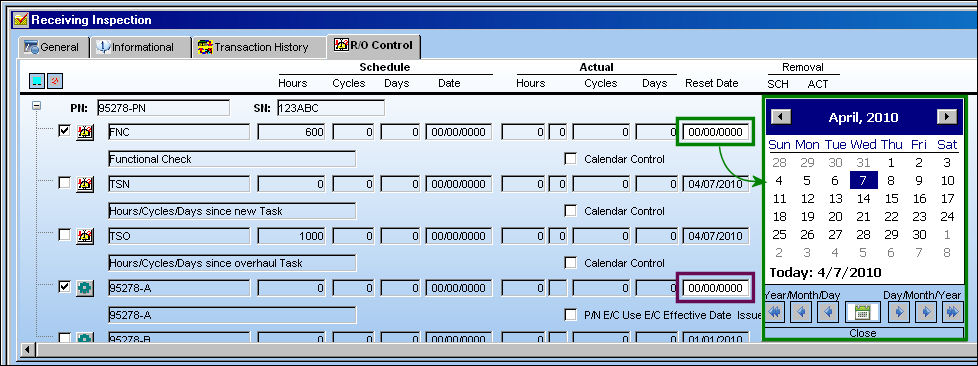Viewport: 978px width, 366px height.
Task: Click the double-right arrow under Day/Month/Year
Action: 951,312
